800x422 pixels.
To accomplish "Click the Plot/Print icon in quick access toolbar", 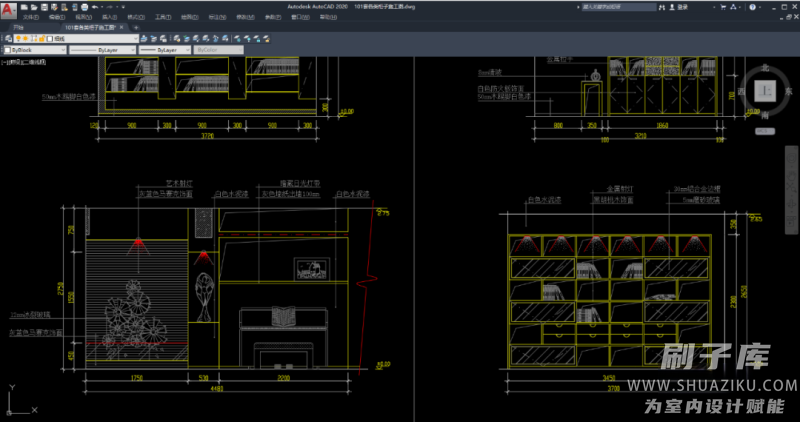I will click(82, 6).
